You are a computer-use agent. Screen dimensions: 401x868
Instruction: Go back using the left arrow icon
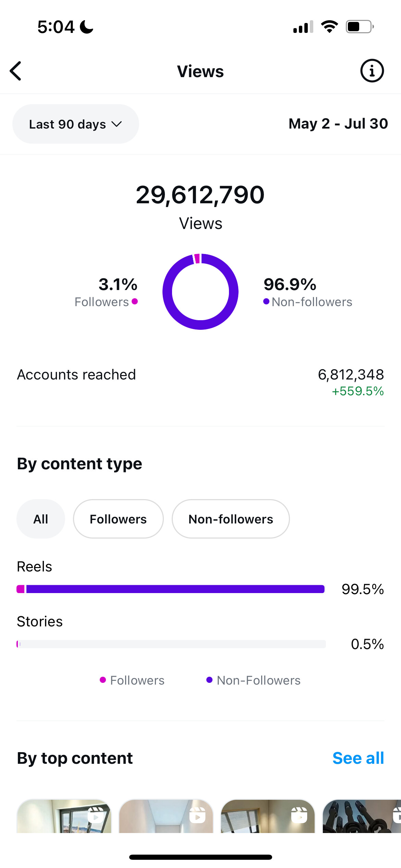point(16,71)
